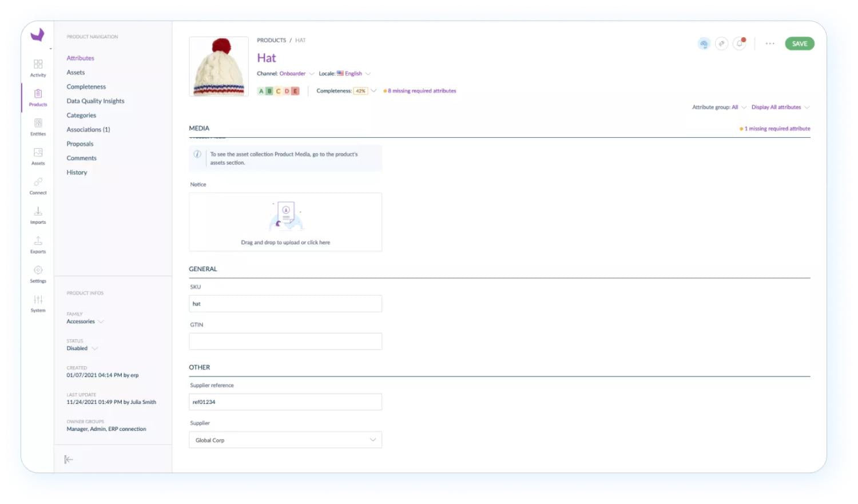Open the three-dot more actions menu
This screenshot has width=858, height=504.
770,43
